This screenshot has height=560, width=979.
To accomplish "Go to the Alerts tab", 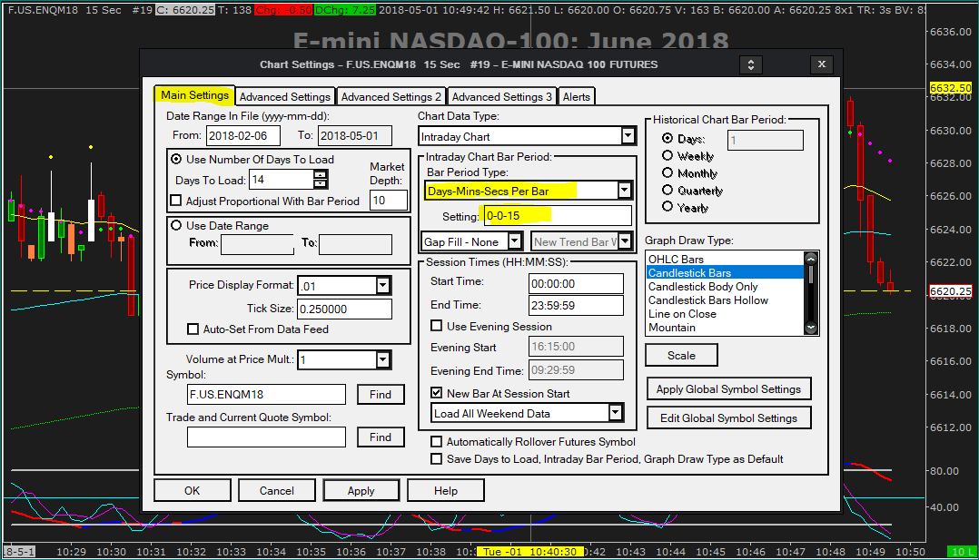I will pyautogui.click(x=577, y=97).
